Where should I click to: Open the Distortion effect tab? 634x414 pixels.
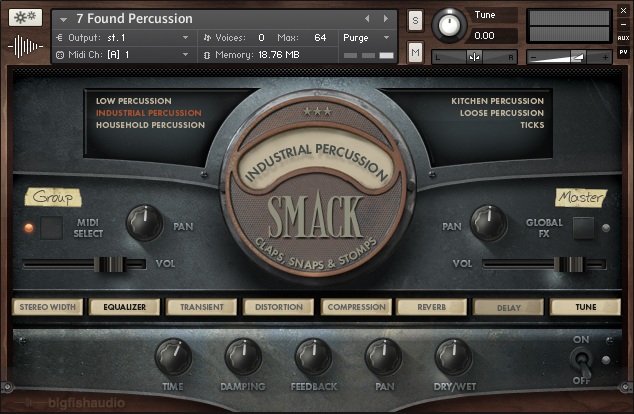(x=279, y=307)
